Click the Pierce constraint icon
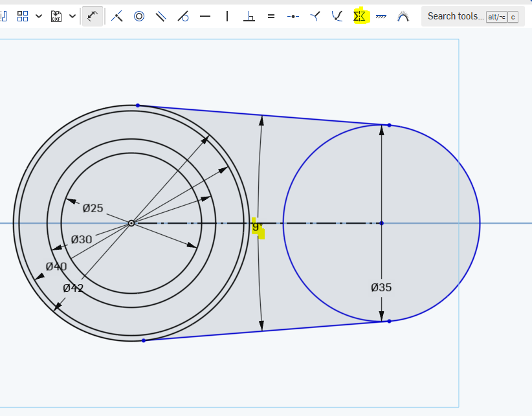The width and height of the screenshot is (532, 416). (337, 16)
